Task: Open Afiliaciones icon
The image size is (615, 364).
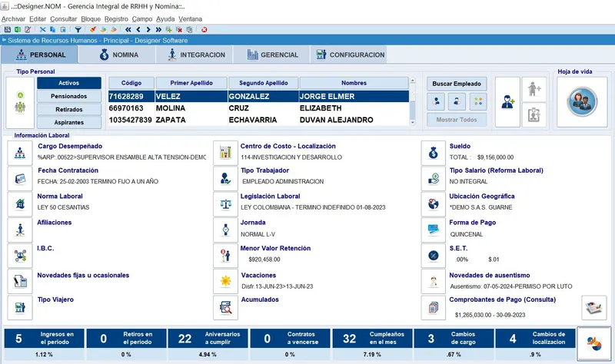Action: click(x=20, y=230)
